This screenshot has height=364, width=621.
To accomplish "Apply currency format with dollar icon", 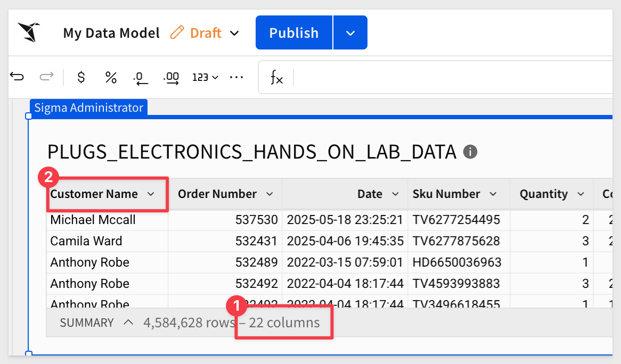I will click(x=81, y=77).
